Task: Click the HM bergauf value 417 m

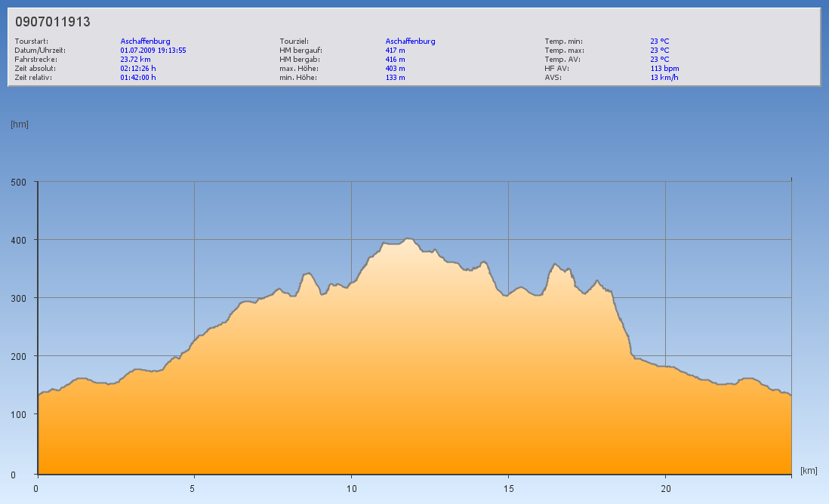Action: pyautogui.click(x=395, y=51)
